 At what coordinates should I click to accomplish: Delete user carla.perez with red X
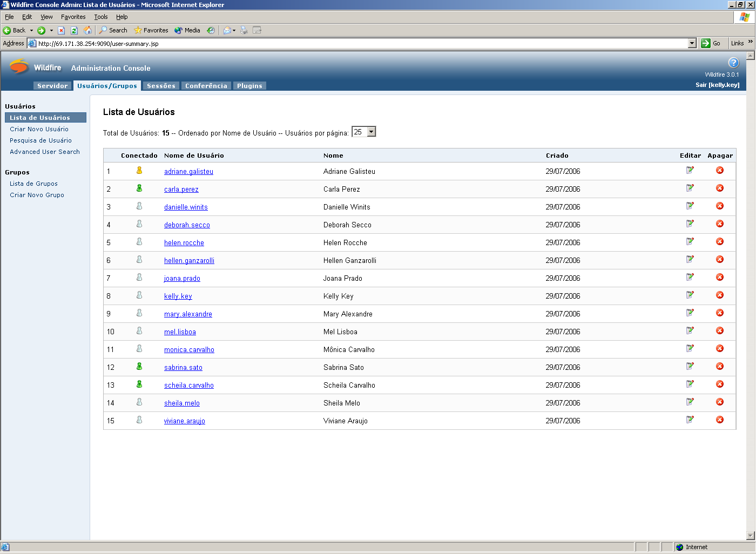click(720, 188)
